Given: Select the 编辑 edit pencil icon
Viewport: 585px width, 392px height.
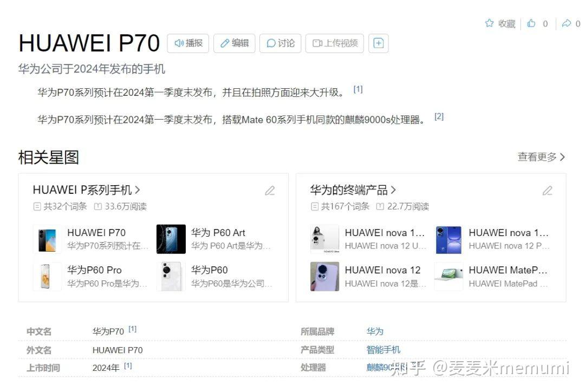Looking at the screenshot, I should tap(226, 43).
